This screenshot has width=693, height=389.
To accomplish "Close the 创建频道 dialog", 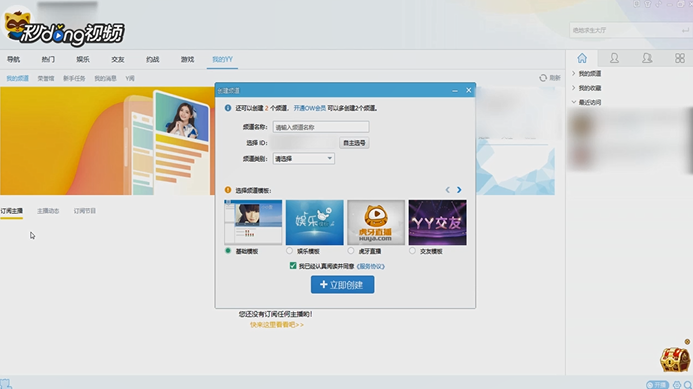I will pyautogui.click(x=468, y=90).
